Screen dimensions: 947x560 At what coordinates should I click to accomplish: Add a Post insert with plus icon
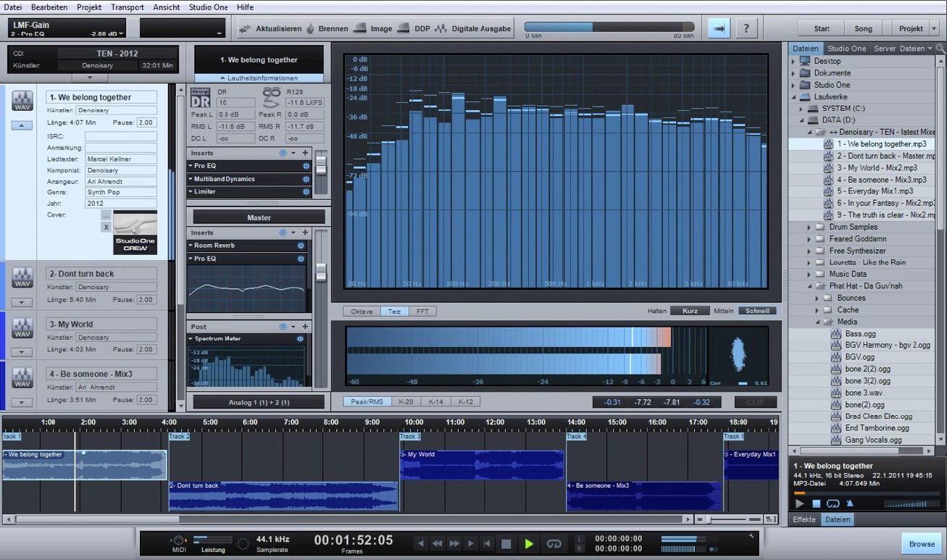(x=306, y=327)
